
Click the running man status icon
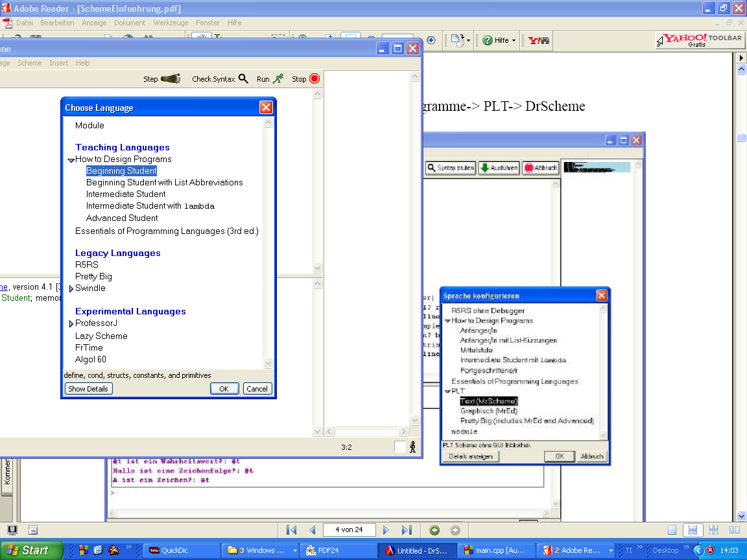coord(412,447)
